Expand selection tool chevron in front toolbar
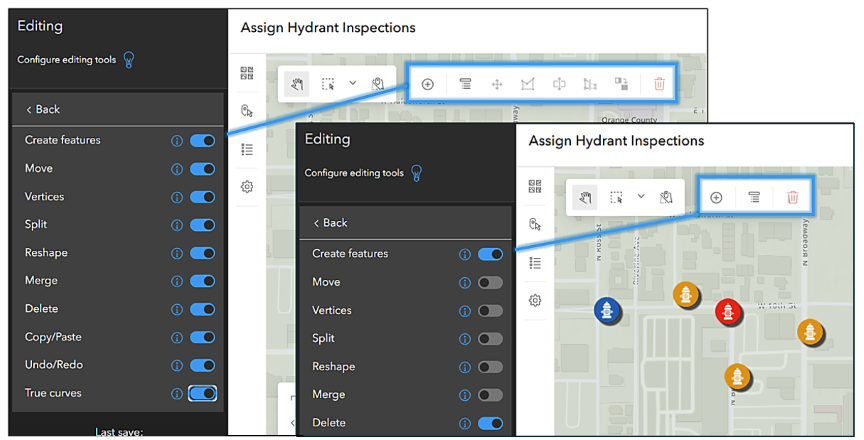This screenshot has width=864, height=440. click(x=641, y=196)
